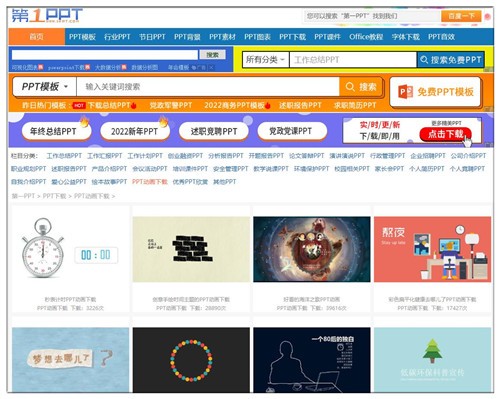
Task: Click the 搜索免费PPT button
Action: point(451,60)
